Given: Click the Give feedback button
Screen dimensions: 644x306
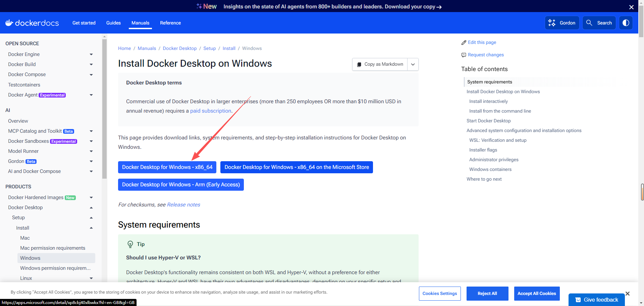Looking at the screenshot, I should [597, 300].
